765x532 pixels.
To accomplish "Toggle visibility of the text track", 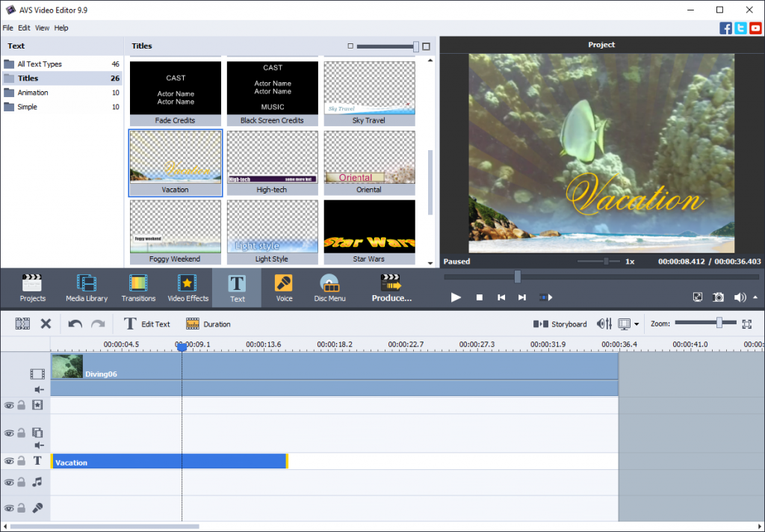I will tap(9, 462).
